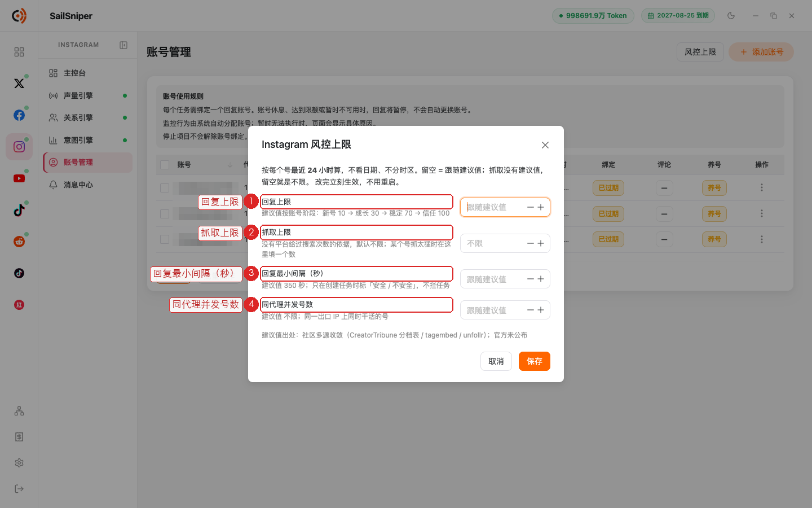Check the first account row checkbox
This screenshot has width=812, height=508.
(165, 188)
